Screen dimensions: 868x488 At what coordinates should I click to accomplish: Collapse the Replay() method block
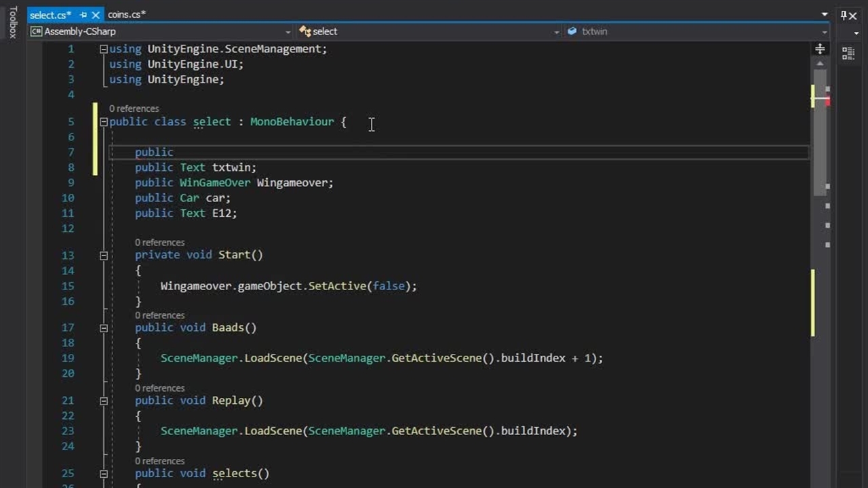coord(104,401)
